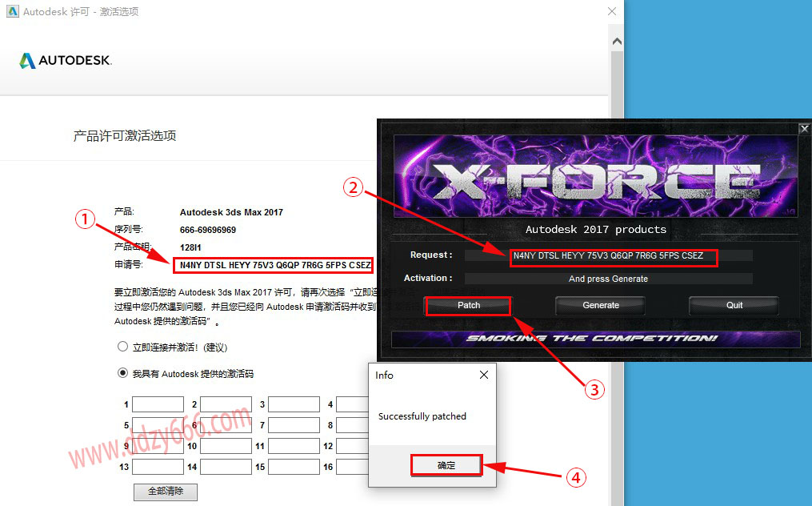Click the Autodesk icon in the title bar
Screen dimensions: 812x506
pos(10,11)
